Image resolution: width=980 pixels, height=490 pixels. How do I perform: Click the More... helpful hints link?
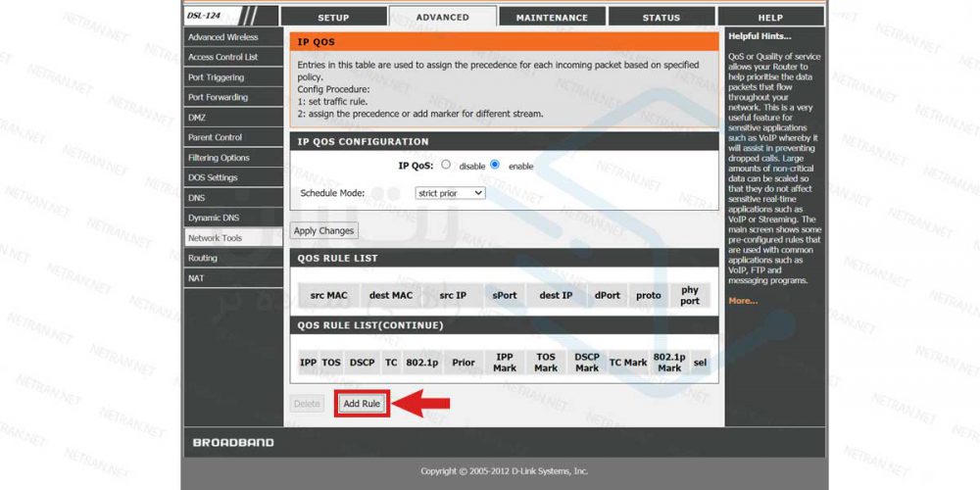pyautogui.click(x=743, y=301)
